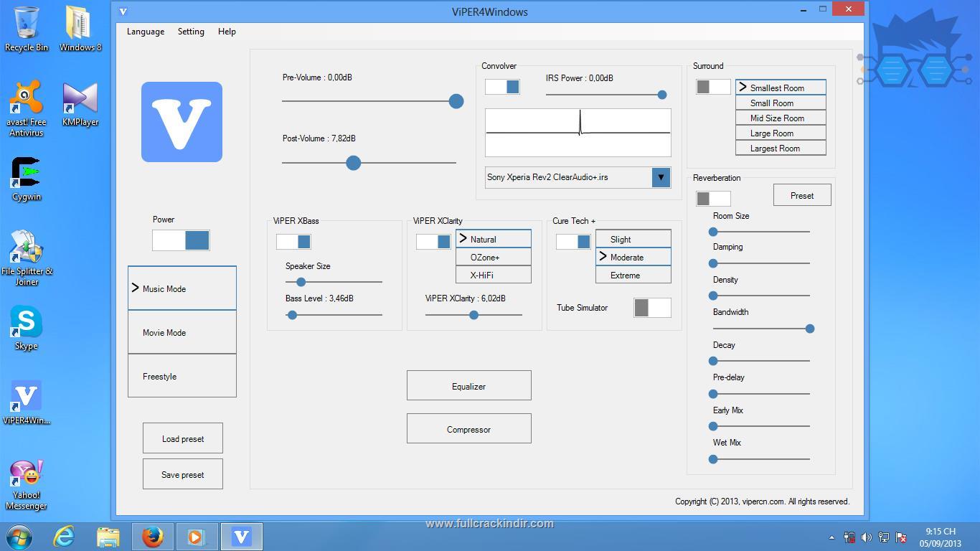Open Internet Explorer from the taskbar
This screenshot has width=980, height=551.
coord(64,537)
